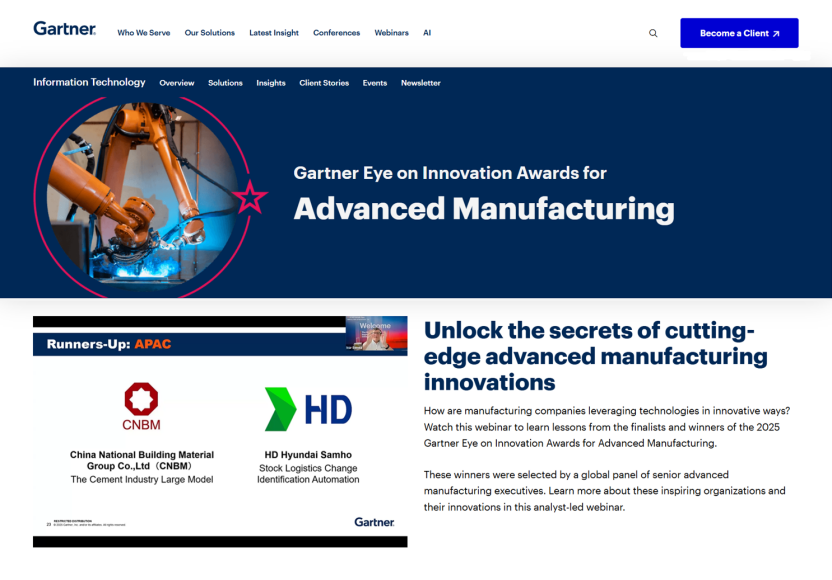
Task: Select the Solutions sub-navigation tab
Action: (x=225, y=83)
